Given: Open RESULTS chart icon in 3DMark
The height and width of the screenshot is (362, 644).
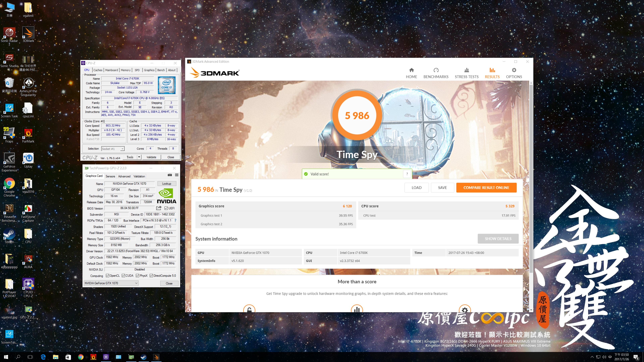Looking at the screenshot, I should click(x=492, y=70).
